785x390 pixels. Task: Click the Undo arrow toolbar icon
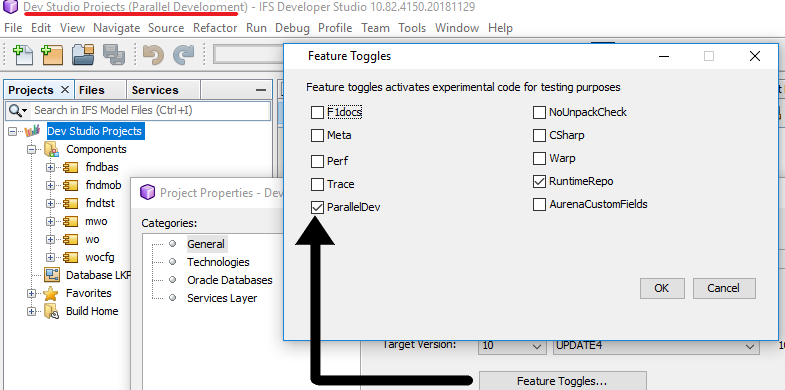coord(153,55)
